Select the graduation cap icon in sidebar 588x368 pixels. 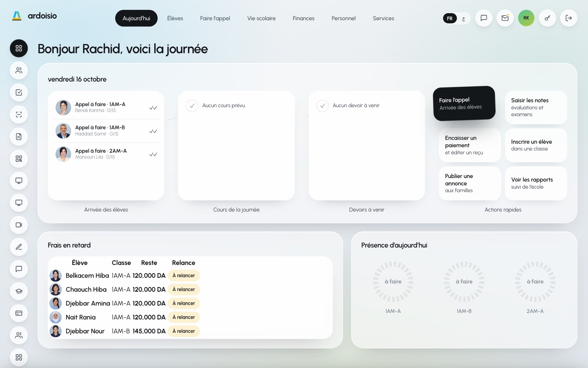click(19, 291)
